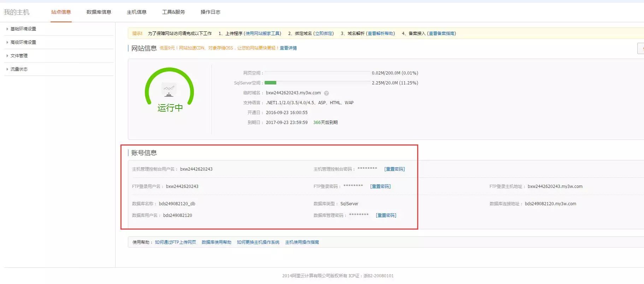644x284 pixels.
Task: Click the cut-off button at right edge
Action: pos(640,48)
